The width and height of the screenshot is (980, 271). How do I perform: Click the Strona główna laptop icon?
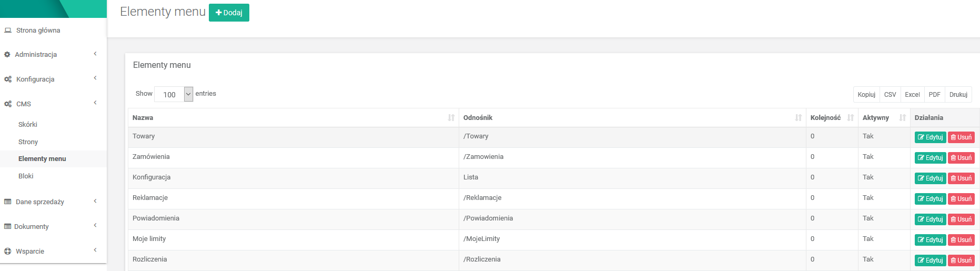point(8,31)
